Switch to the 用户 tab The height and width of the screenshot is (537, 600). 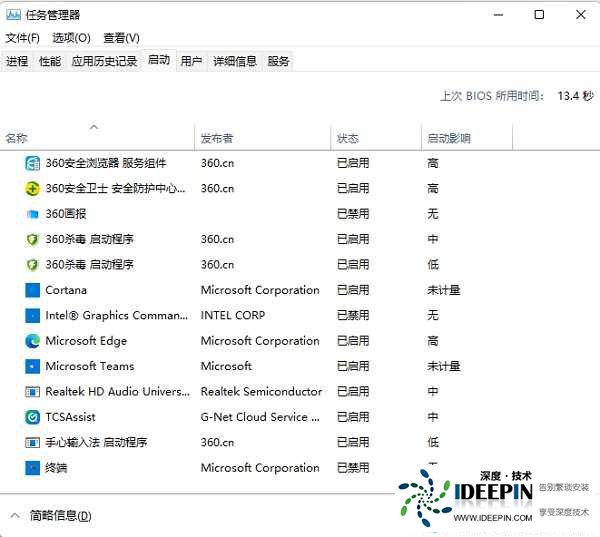tap(191, 61)
